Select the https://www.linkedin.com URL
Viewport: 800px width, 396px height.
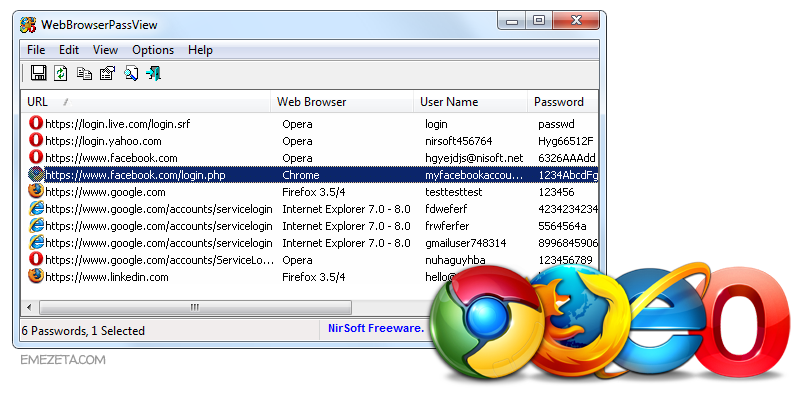(107, 277)
